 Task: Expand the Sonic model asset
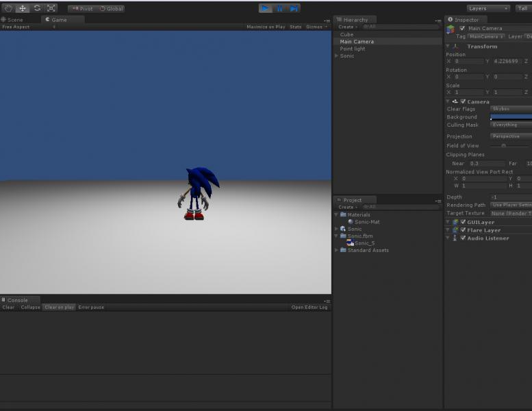pos(336,229)
